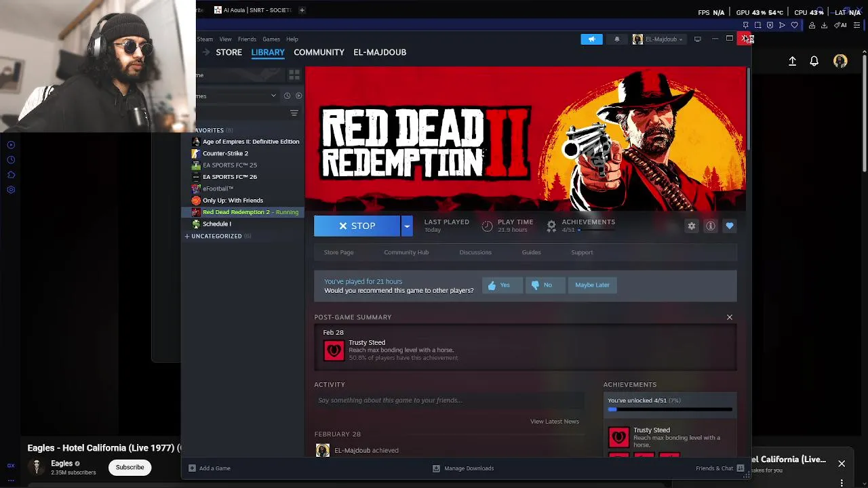Click browser pin icon in toolbar
The image size is (868, 488).
tap(745, 25)
